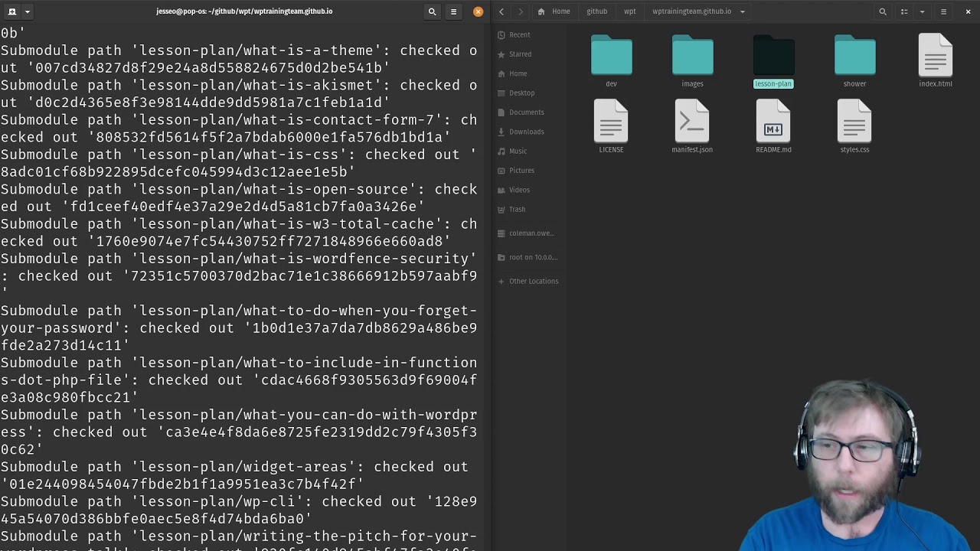Navigate to github in the path bar
This screenshot has height=551, width=980.
[x=596, y=11]
